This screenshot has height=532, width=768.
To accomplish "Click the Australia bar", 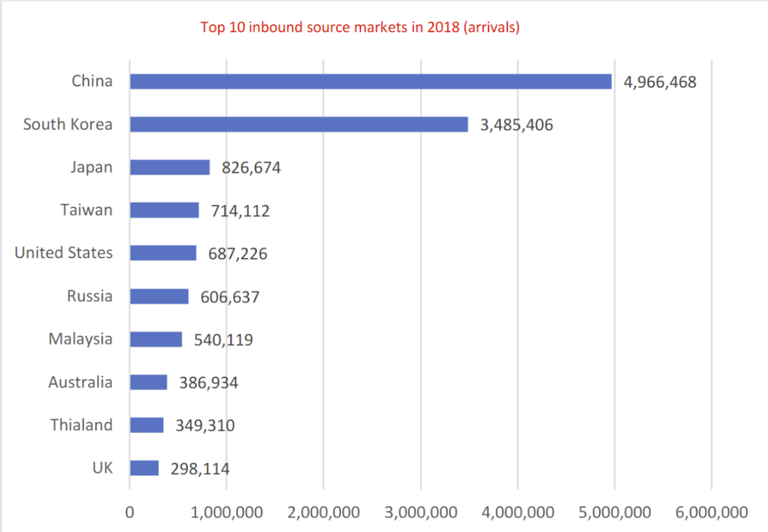I will click(148, 382).
